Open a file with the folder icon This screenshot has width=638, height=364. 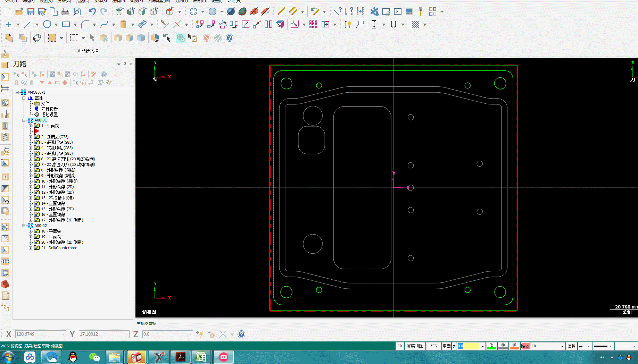19,11
